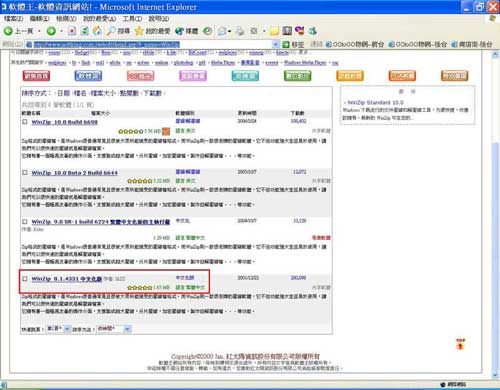
Task: Click the Search magnifier toolbar icon
Action: (x=111, y=31)
